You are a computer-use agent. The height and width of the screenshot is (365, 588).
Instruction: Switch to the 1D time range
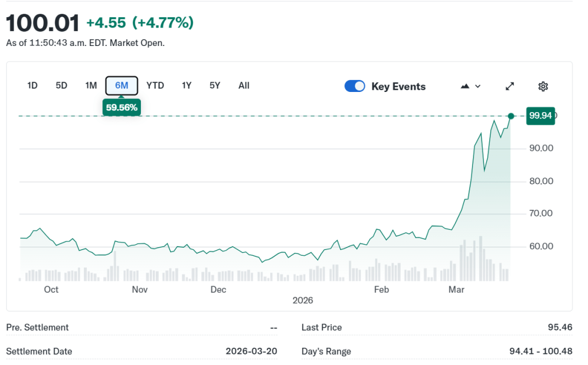(x=32, y=86)
